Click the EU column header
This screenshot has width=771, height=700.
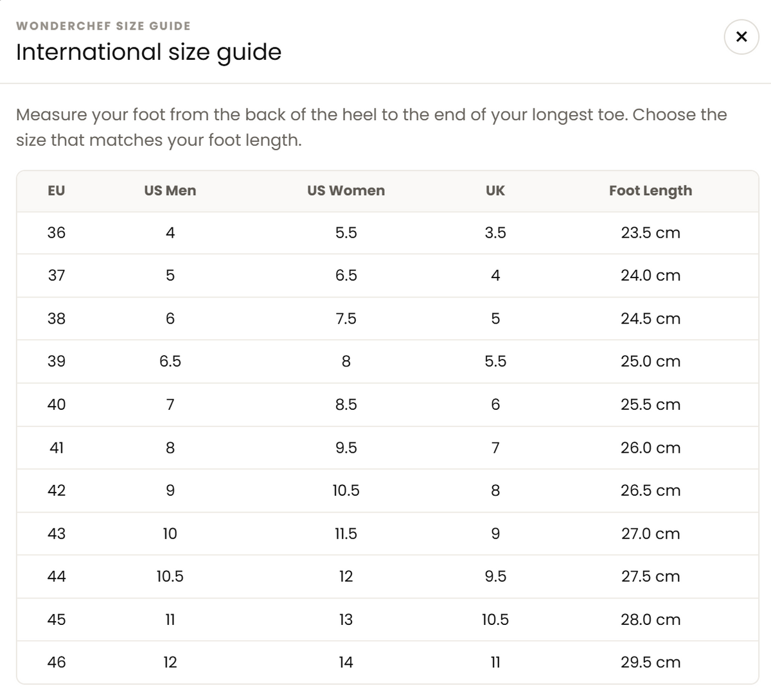[57, 191]
